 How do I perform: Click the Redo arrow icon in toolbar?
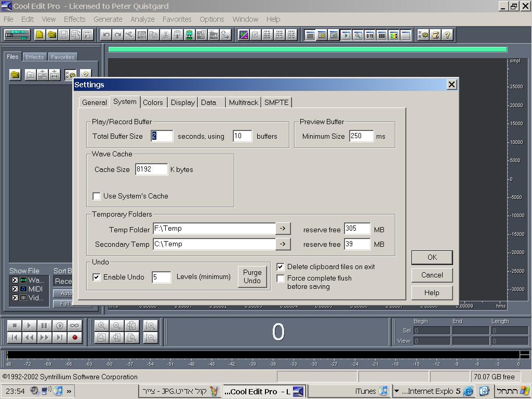point(118,35)
